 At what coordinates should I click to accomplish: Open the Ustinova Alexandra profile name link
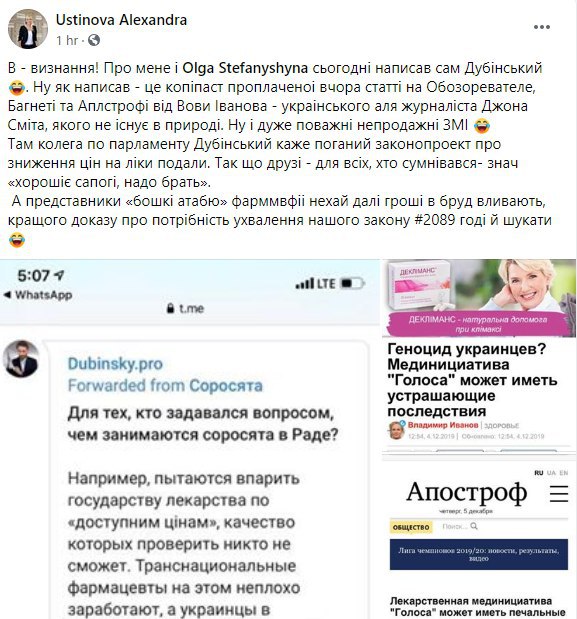121,20
